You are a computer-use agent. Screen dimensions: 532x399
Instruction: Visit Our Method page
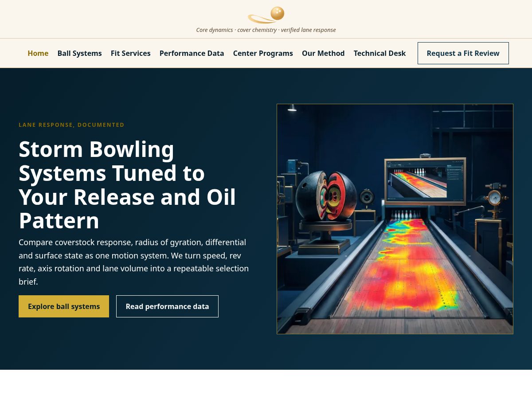(x=323, y=53)
